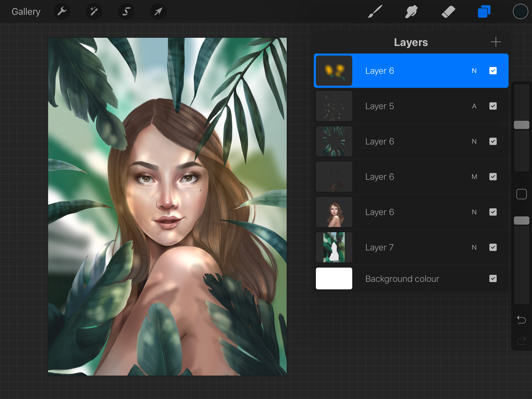
Task: Activate the Selection tool
Action: tap(126, 12)
